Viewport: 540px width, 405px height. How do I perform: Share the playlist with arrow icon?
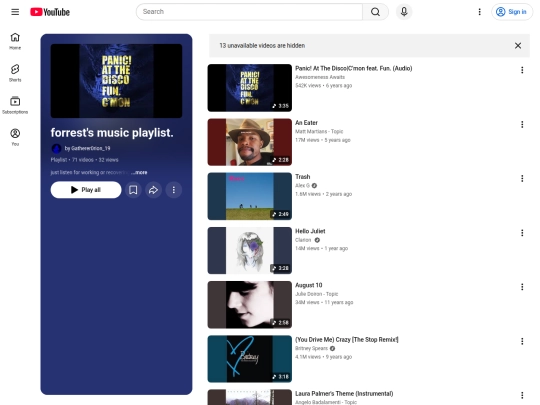point(153,190)
